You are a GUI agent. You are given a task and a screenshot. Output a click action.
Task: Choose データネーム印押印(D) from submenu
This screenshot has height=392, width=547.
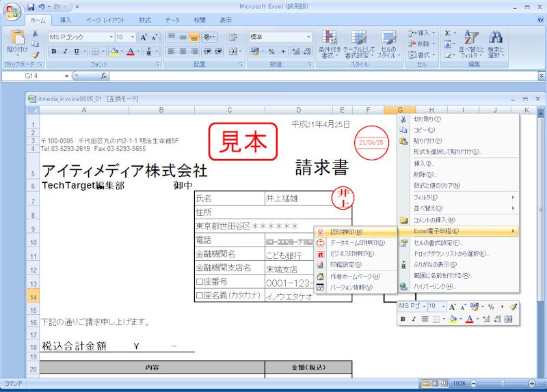coord(356,243)
